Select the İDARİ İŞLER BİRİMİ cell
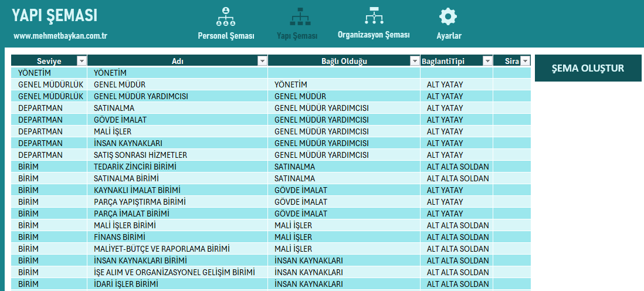Screen dimensions: 644x291 click(178, 284)
